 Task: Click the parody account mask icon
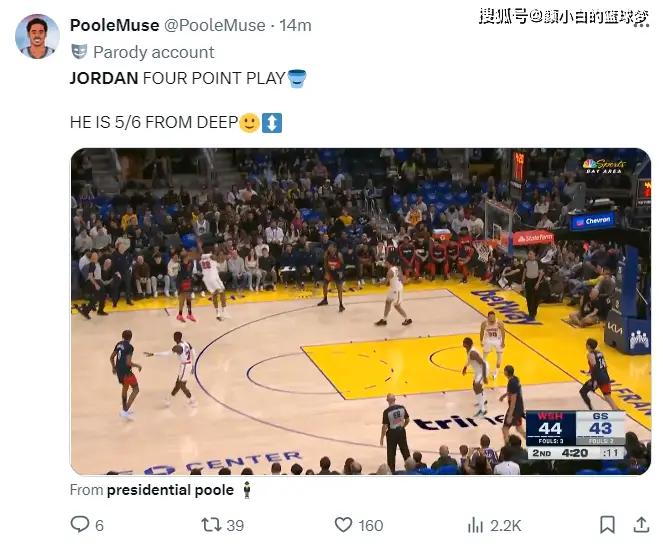point(79,52)
